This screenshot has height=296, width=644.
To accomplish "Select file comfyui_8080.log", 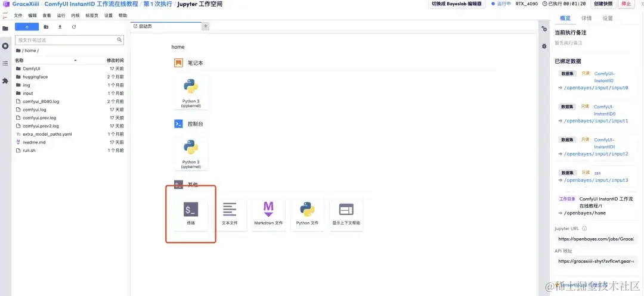I will click(70, 101).
